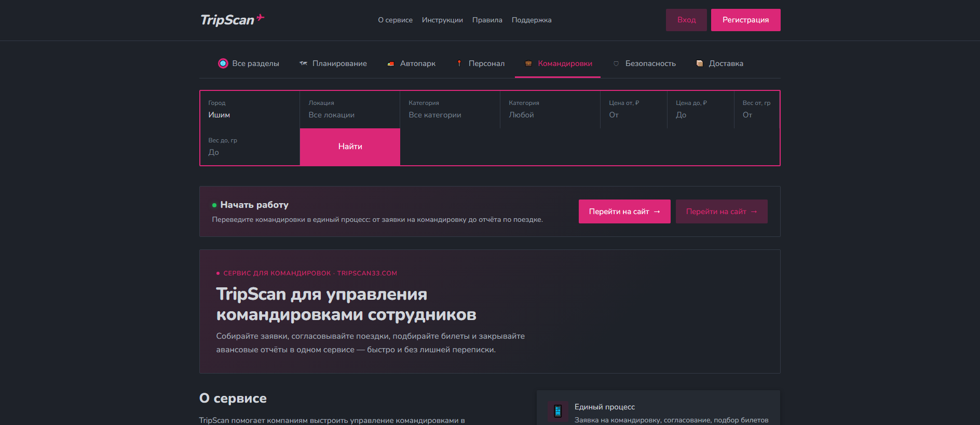Screen dimensions: 980x425
Task: Click the bright pink Перейти на сайт button
Action: tap(624, 211)
